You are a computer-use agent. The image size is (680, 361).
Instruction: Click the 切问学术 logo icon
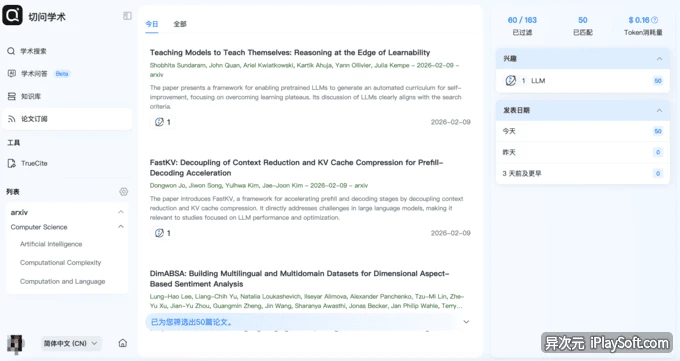13,16
